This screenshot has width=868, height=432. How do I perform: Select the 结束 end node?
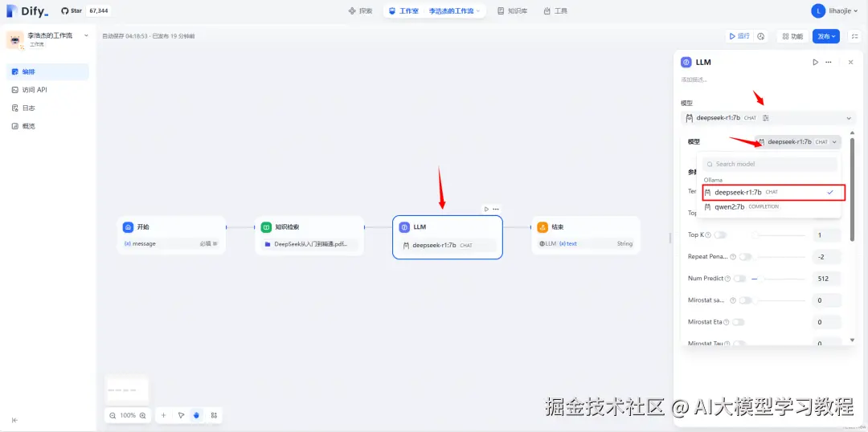point(586,235)
